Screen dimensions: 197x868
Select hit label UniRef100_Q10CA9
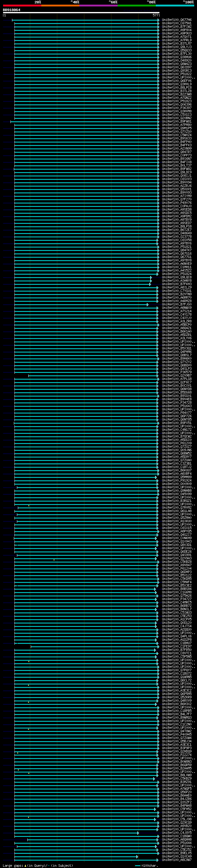coord(177,857)
